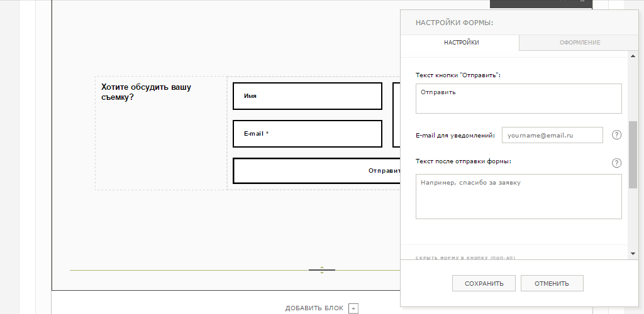This screenshot has width=644, height=314.
Task: Focus the notification e-mail input
Action: coord(552,135)
